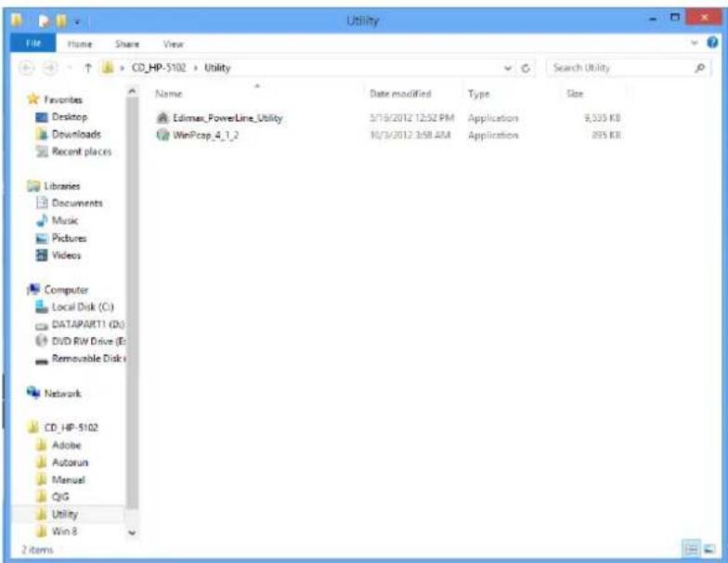Sort files by Size column
This screenshot has width=728, height=563.
[x=575, y=94]
